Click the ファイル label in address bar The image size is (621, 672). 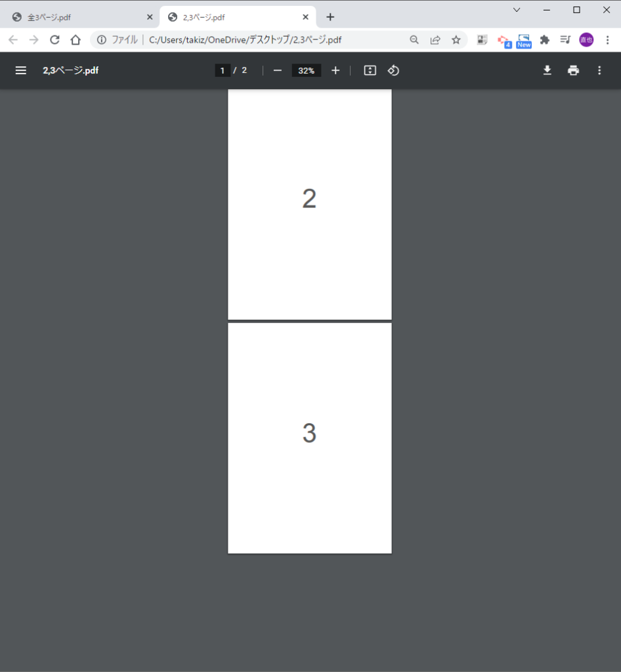tap(124, 40)
